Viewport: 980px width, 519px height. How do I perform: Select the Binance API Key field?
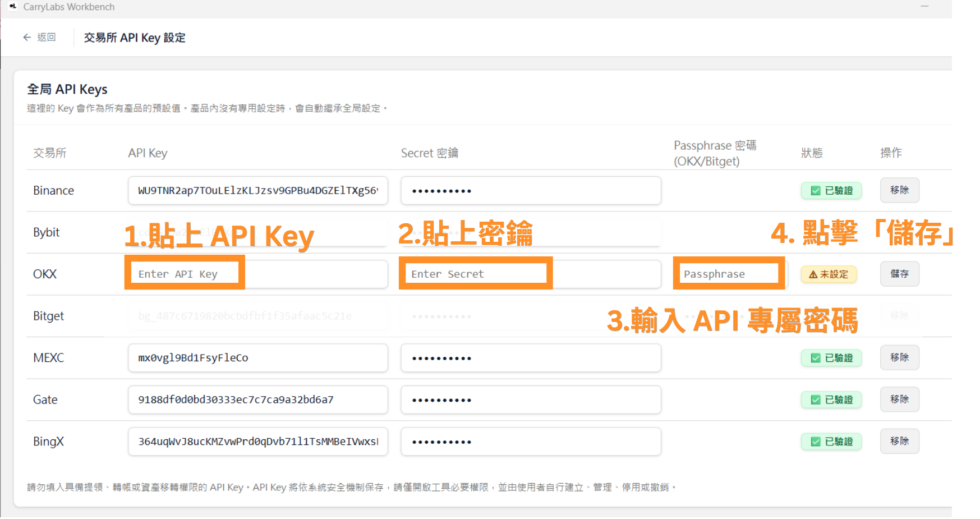coord(258,191)
